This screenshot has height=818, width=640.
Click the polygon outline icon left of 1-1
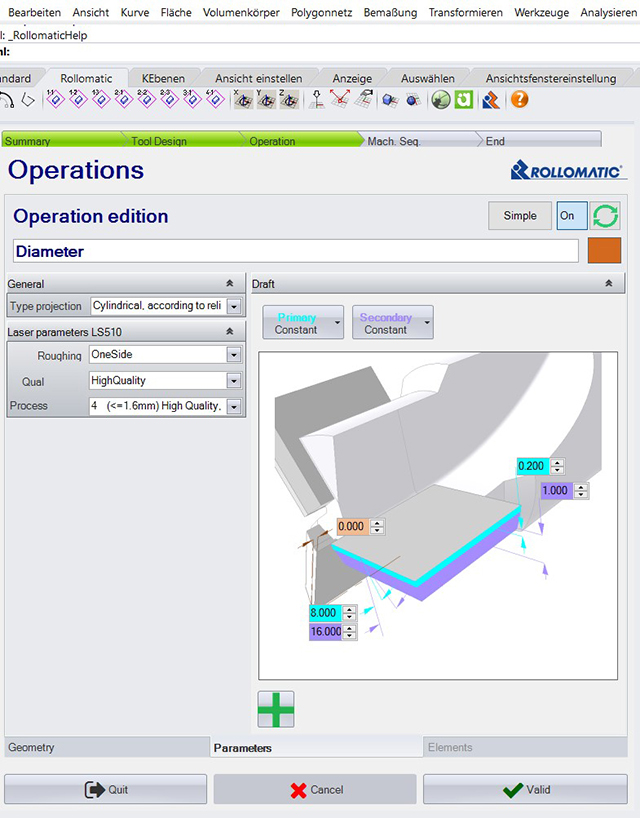tap(28, 99)
